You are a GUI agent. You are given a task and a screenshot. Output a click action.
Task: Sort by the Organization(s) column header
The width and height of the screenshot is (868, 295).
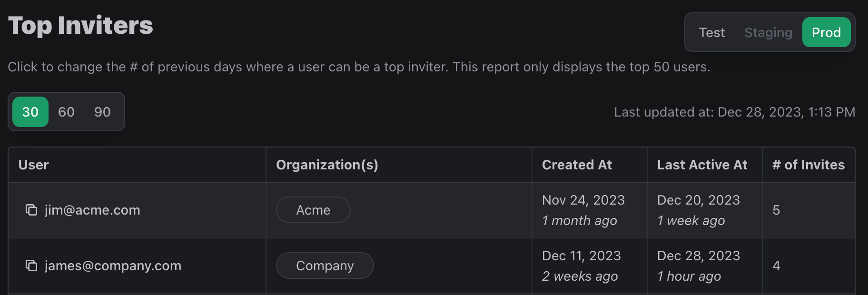[327, 165]
